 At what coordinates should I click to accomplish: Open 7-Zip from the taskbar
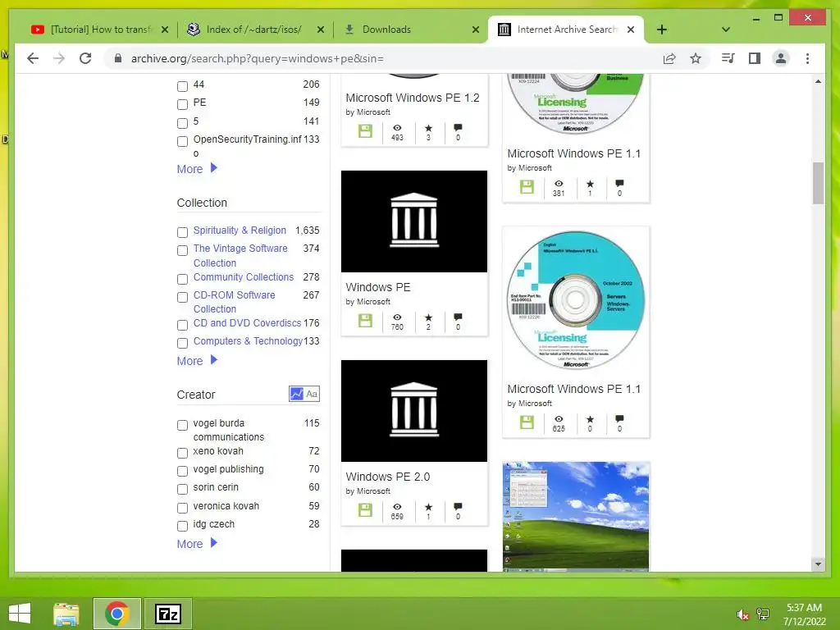(x=167, y=614)
